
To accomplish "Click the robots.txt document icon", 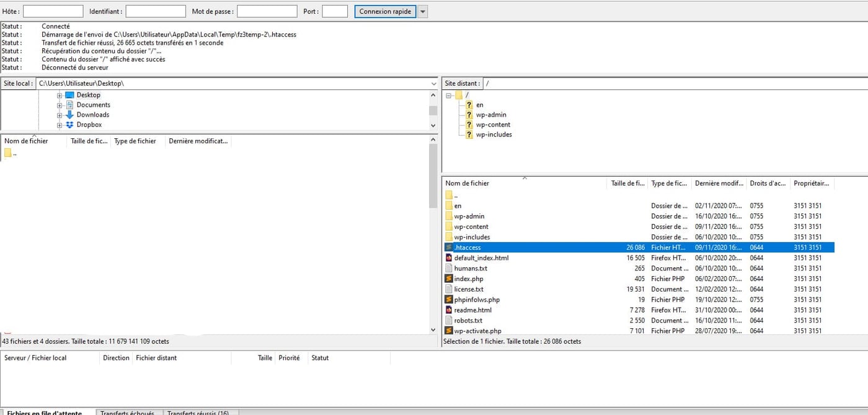I will 449,320.
